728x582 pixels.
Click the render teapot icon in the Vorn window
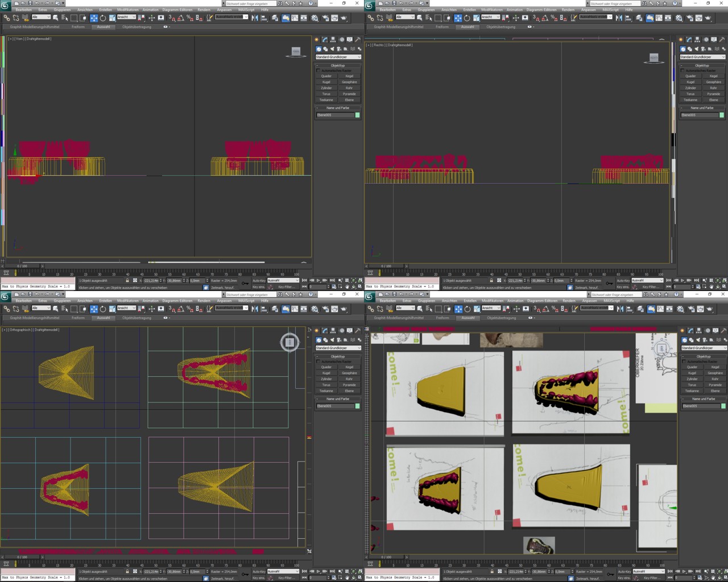(x=344, y=18)
